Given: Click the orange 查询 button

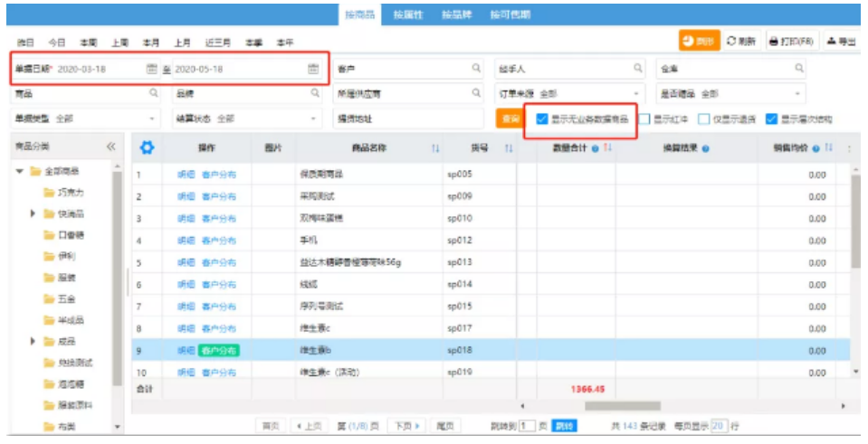Looking at the screenshot, I should click(510, 118).
